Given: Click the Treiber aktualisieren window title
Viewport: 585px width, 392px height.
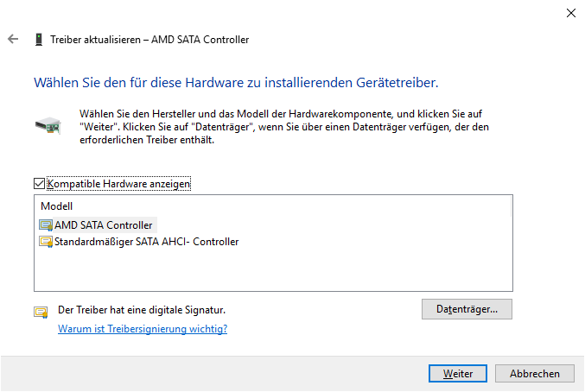Looking at the screenshot, I should [149, 40].
